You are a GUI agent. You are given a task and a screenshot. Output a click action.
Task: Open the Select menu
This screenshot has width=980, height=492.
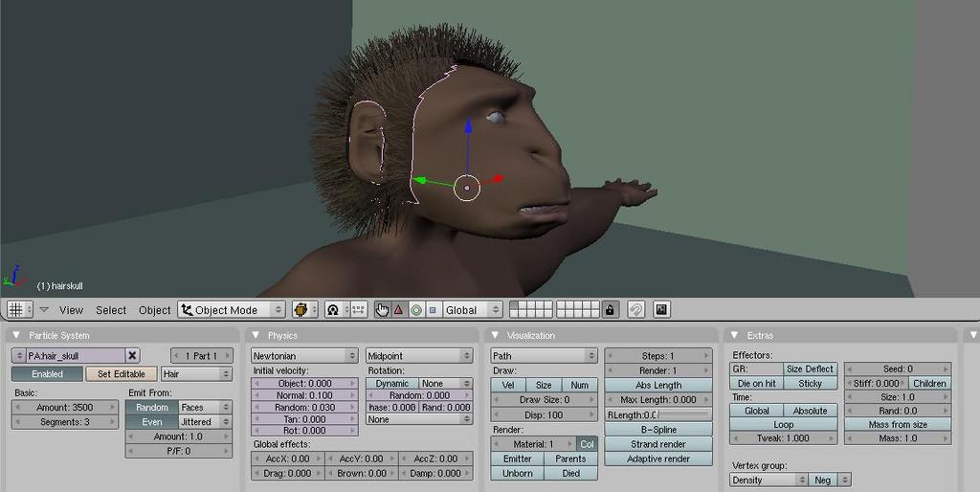(x=111, y=310)
